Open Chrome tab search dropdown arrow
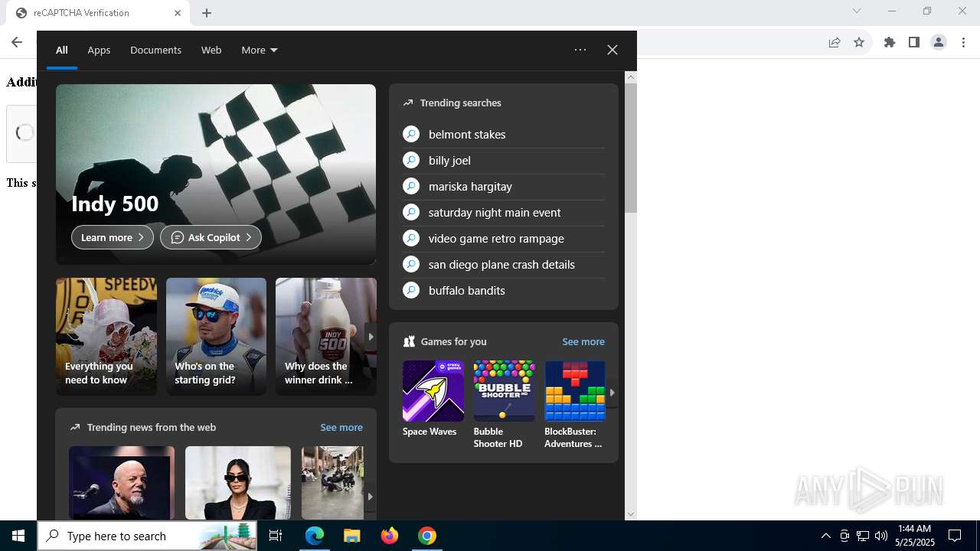The image size is (980, 551). pyautogui.click(x=857, y=11)
